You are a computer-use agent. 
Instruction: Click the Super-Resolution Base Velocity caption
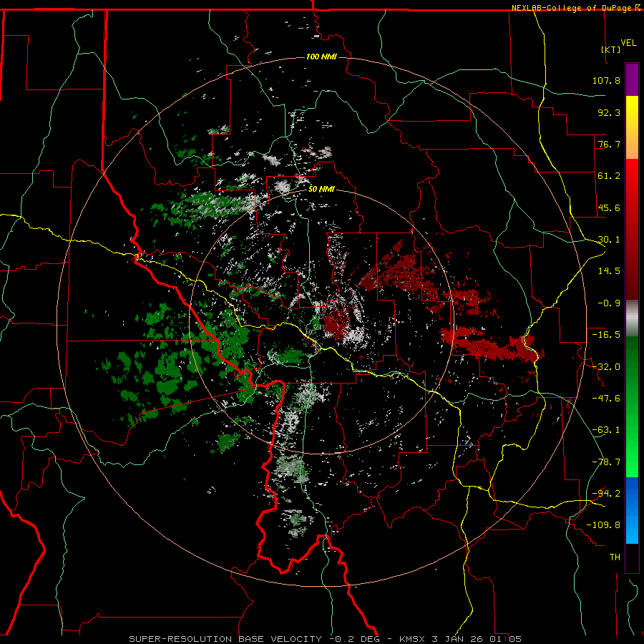tap(326, 639)
